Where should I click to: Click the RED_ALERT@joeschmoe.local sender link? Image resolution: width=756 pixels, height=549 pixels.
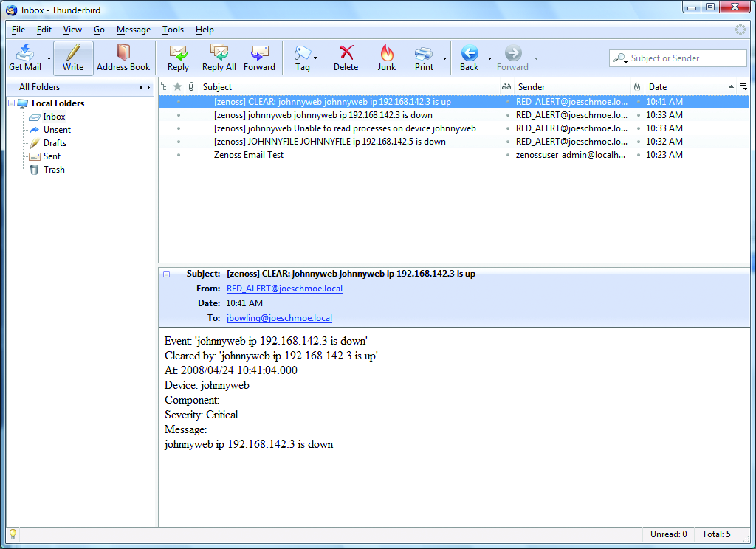point(284,289)
